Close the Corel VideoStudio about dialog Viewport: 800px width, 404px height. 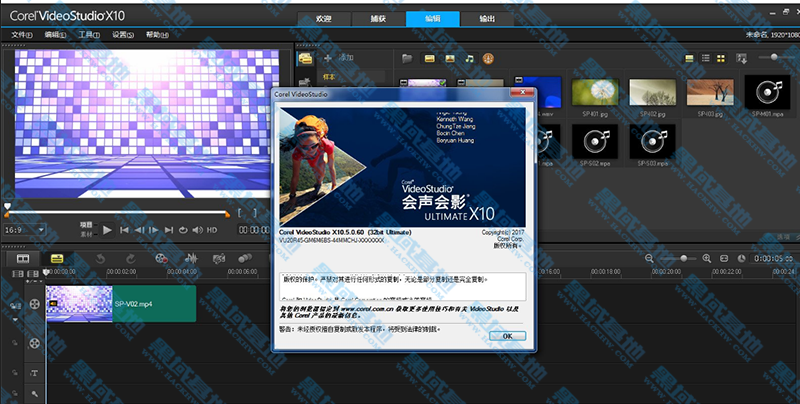point(523,92)
